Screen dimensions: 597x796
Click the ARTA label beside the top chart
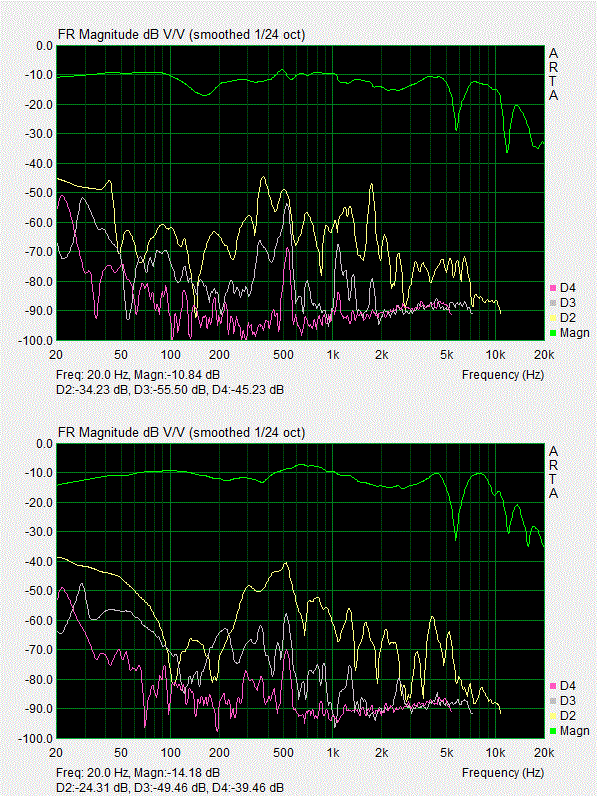point(553,74)
